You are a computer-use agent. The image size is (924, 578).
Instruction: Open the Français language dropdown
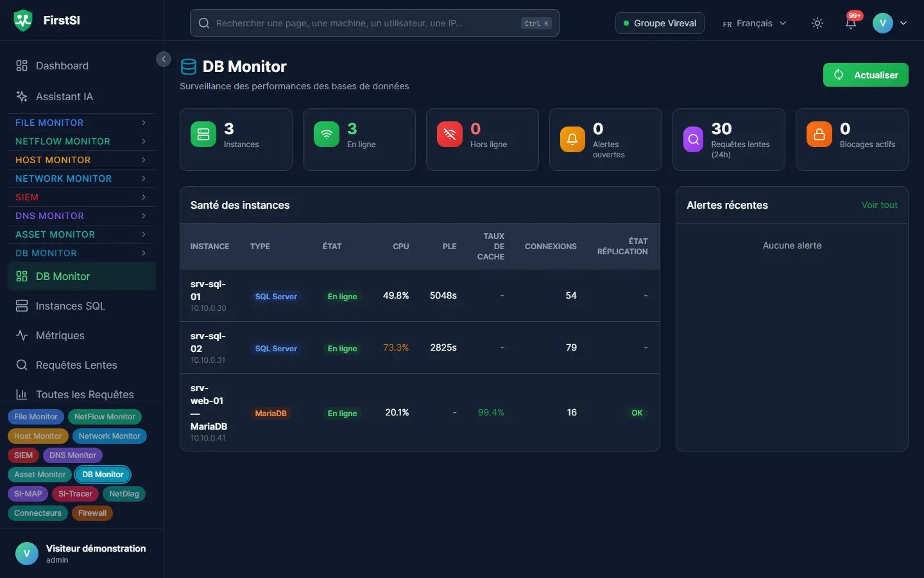[755, 23]
